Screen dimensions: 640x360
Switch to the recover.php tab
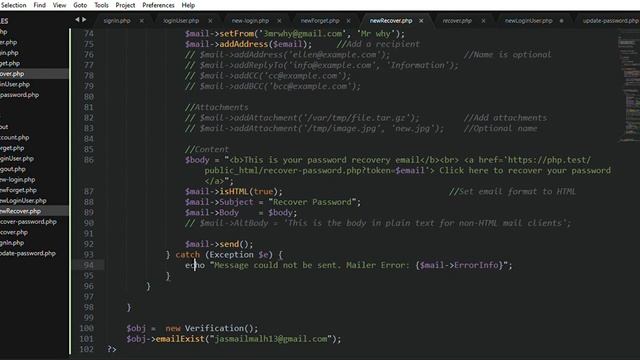(457, 21)
